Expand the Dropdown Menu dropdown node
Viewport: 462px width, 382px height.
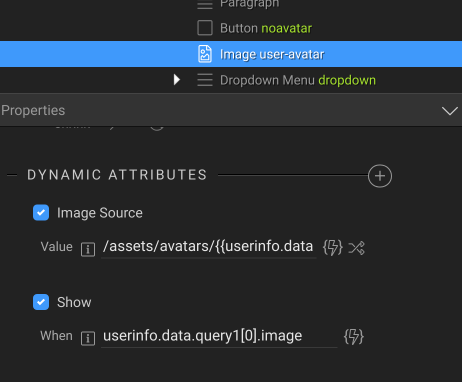click(x=177, y=80)
